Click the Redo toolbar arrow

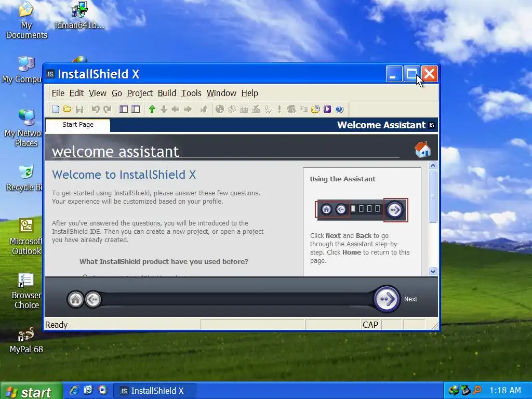click(108, 109)
